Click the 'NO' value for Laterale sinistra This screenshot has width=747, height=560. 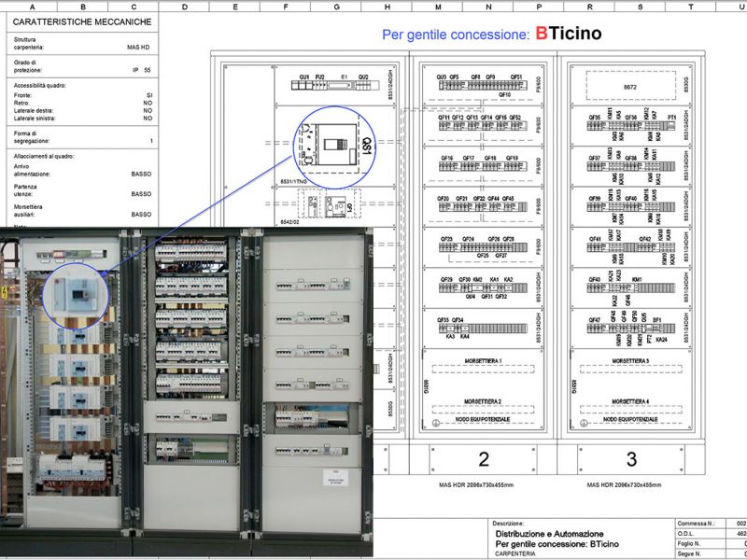[148, 119]
